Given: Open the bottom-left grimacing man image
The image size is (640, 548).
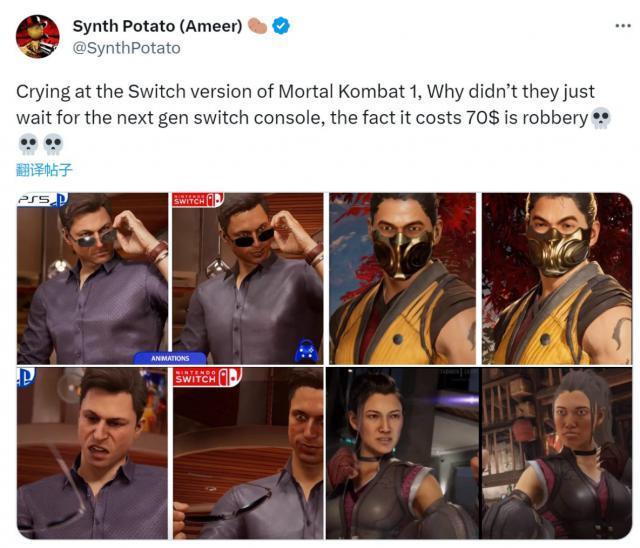Looking at the screenshot, I should tap(92, 453).
